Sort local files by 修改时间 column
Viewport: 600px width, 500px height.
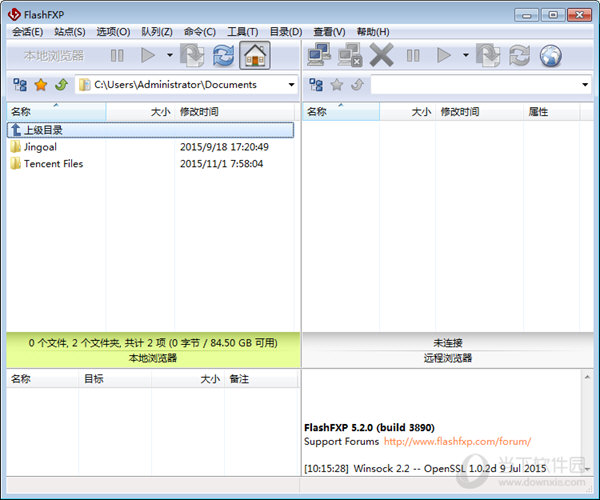[x=235, y=112]
